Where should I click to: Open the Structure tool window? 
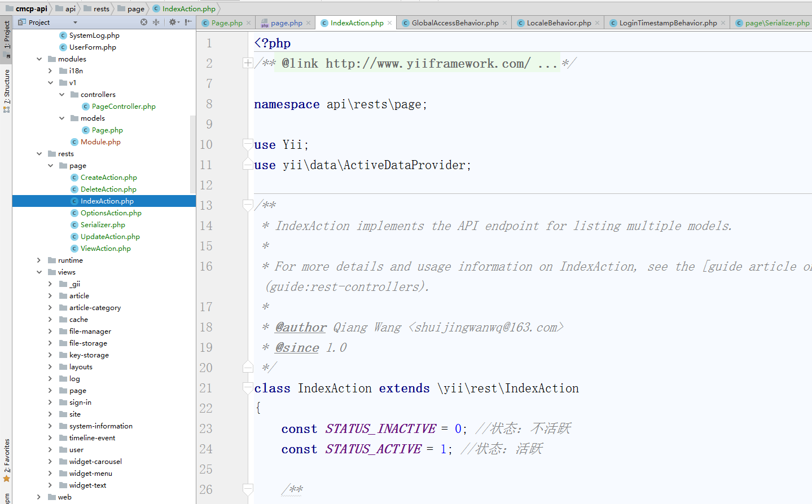(6, 90)
